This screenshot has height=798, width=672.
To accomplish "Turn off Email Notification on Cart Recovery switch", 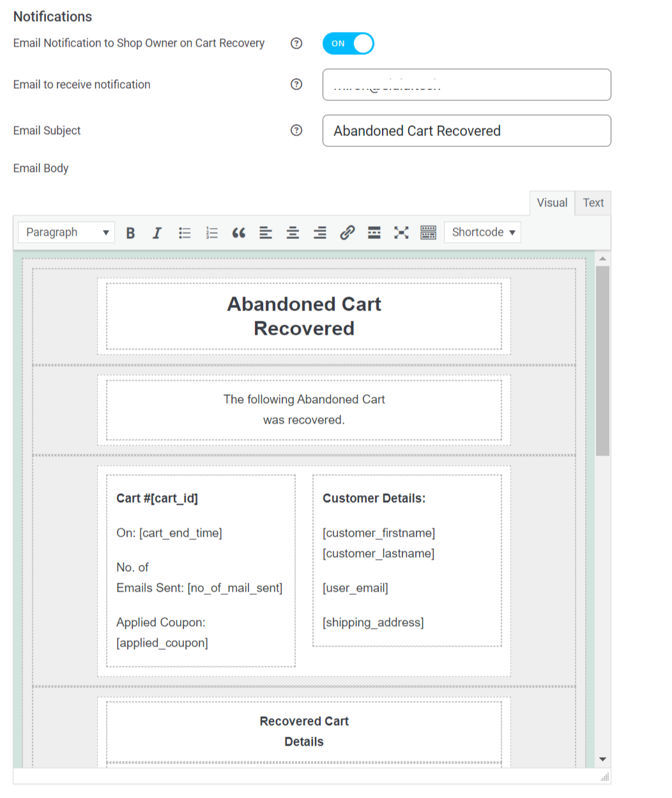I will click(x=348, y=43).
